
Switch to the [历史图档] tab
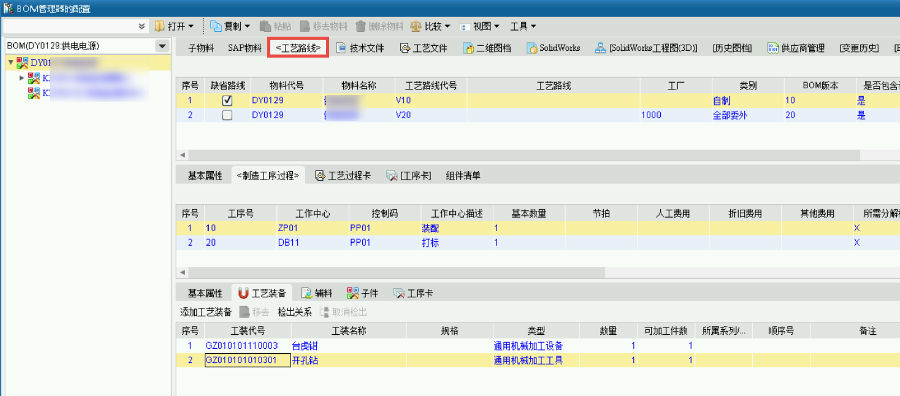point(731,48)
